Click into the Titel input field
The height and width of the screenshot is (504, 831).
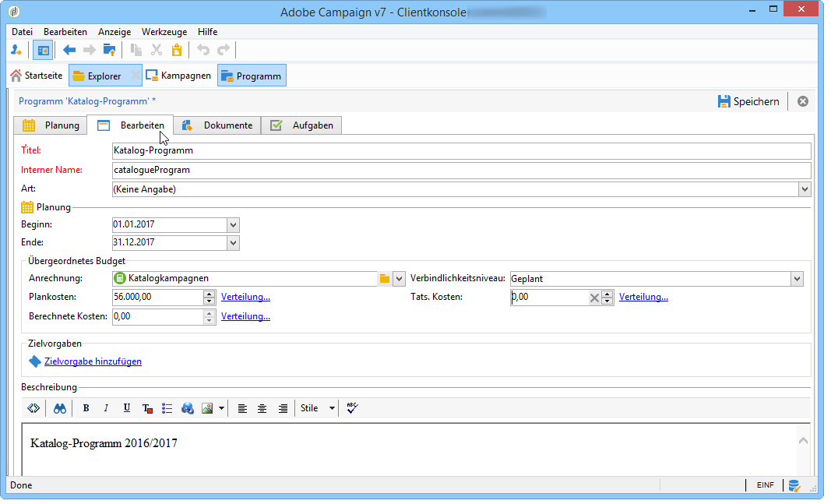pyautogui.click(x=461, y=152)
